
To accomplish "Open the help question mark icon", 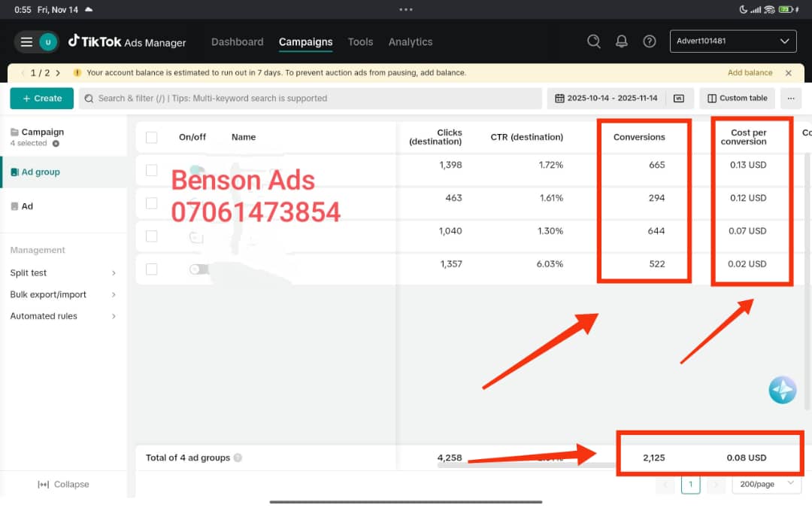I will [x=650, y=42].
